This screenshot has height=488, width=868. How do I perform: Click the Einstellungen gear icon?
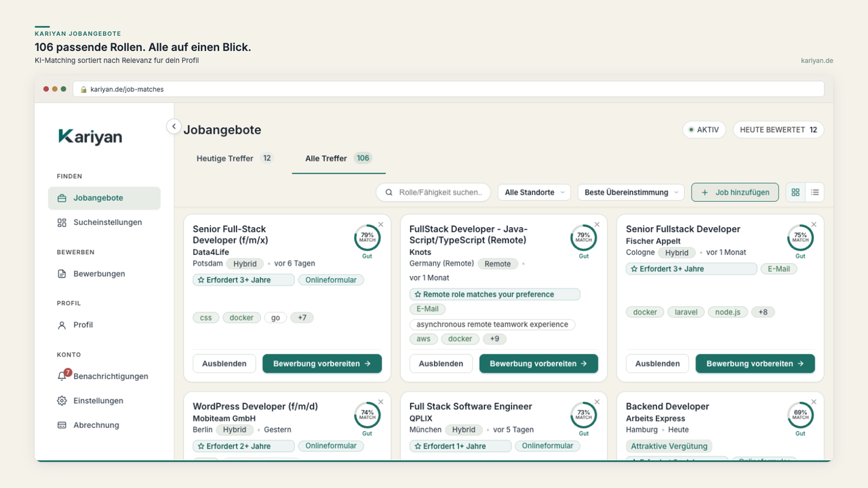coord(62,401)
